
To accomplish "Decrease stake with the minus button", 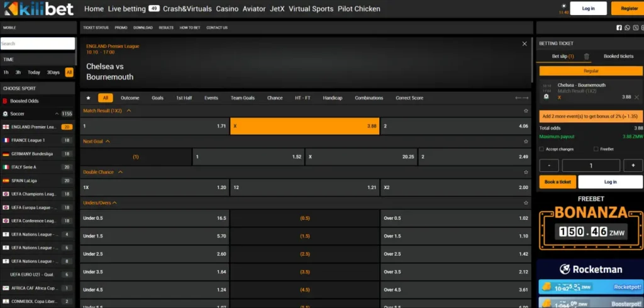I will [x=548, y=166].
